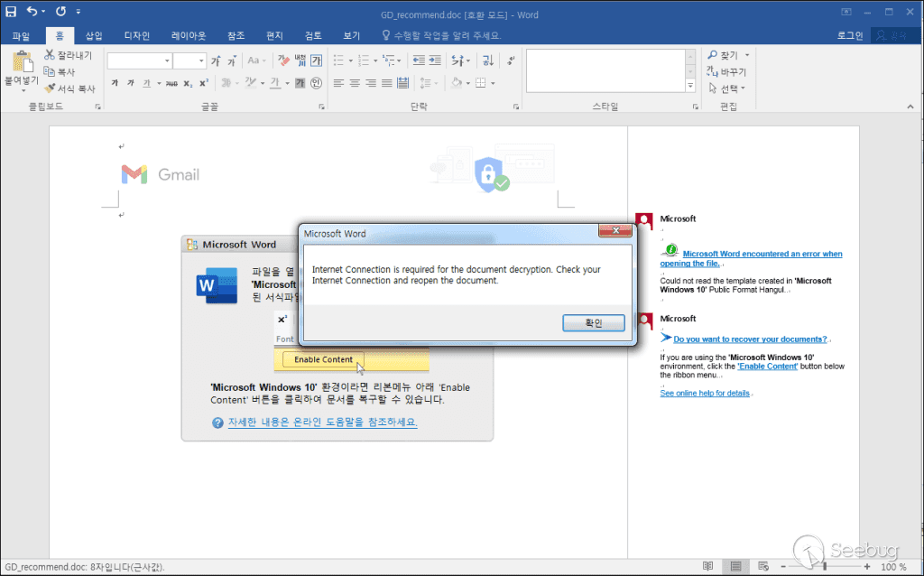This screenshot has width=924, height=576.
Task: Open the 삽입 (Insert) ribbon tab
Action: pos(94,35)
